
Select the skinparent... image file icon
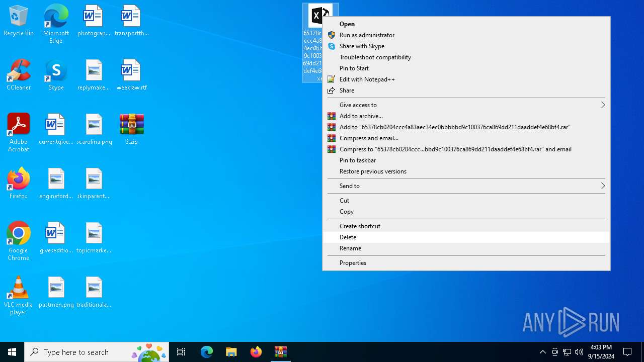[94, 183]
